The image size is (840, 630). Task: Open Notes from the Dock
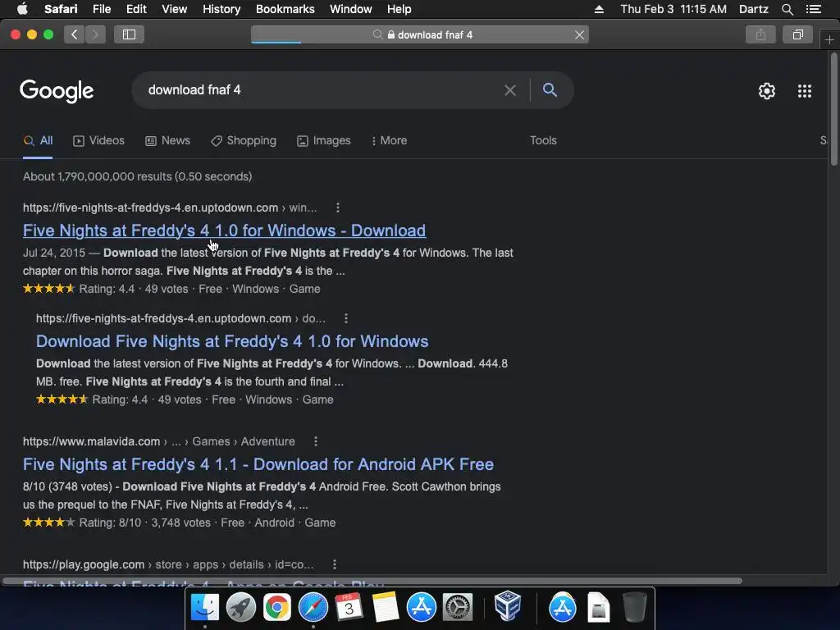tap(386, 607)
